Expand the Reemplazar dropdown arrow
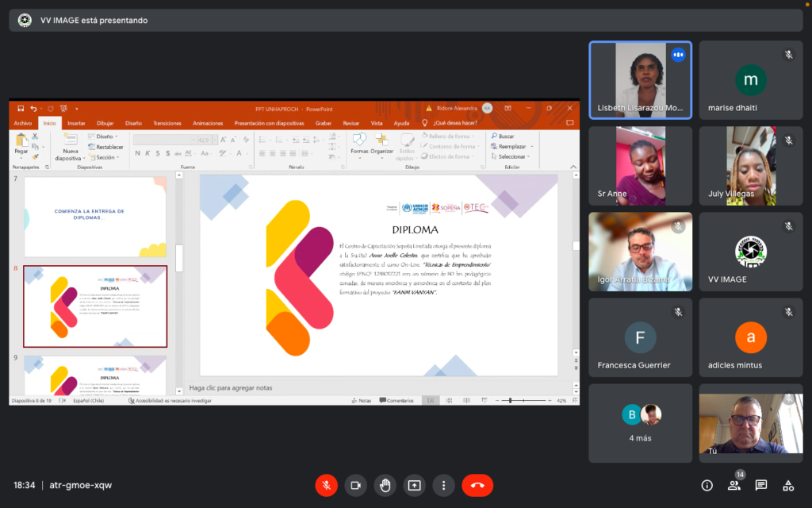Viewport: 812px width, 508px height. [x=530, y=147]
